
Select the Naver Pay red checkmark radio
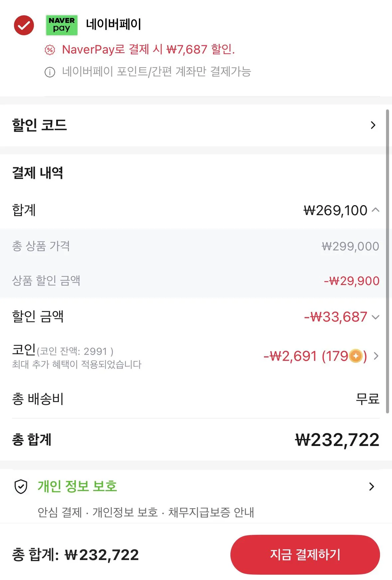(24, 25)
